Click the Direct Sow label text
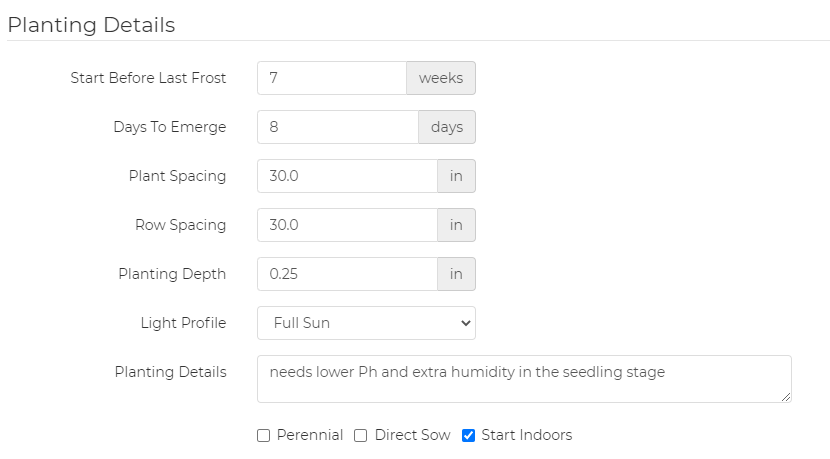830x459 pixels. point(412,435)
